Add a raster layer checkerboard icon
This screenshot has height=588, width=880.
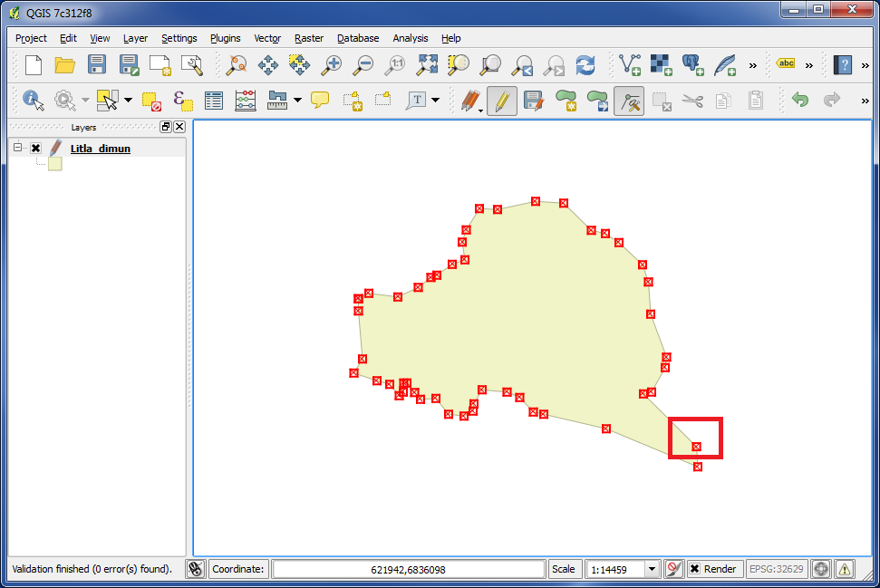pyautogui.click(x=661, y=65)
